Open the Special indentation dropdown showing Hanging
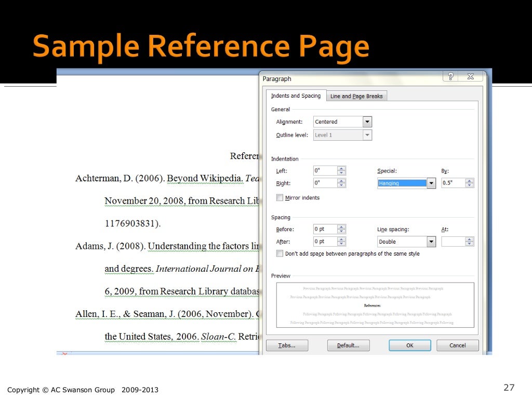The image size is (532, 399). (431, 183)
